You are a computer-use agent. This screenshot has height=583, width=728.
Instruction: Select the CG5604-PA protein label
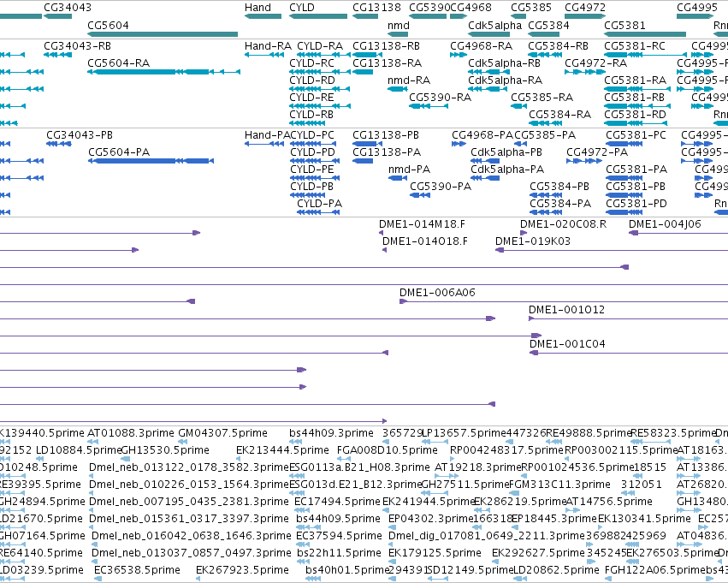click(119, 152)
